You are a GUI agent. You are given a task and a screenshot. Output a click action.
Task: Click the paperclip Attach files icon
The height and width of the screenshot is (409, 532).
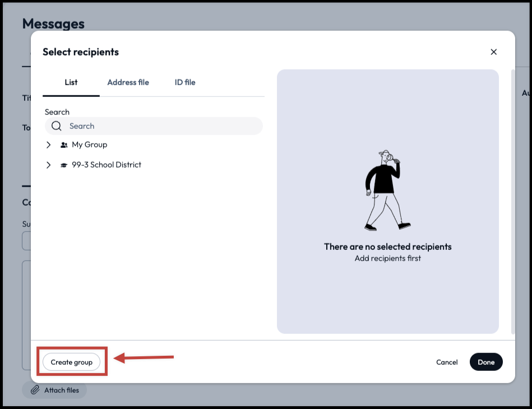click(x=35, y=390)
